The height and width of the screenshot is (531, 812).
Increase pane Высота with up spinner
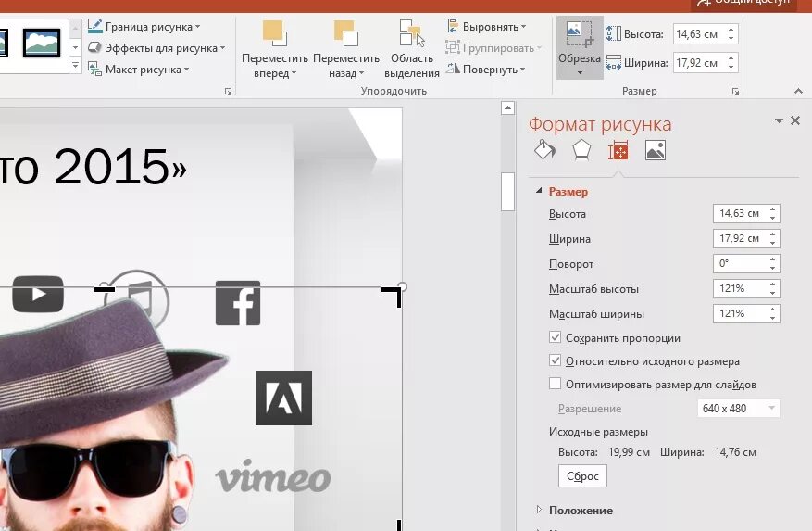[772, 209]
